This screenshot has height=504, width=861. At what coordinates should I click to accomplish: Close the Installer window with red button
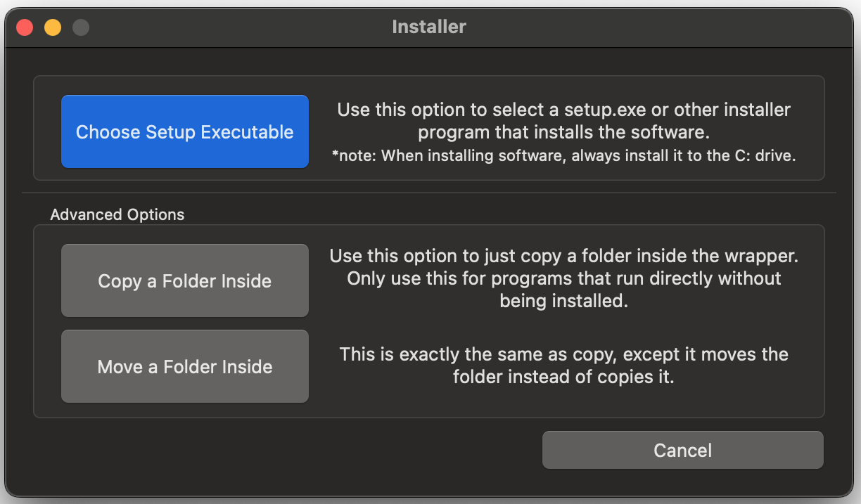25,27
